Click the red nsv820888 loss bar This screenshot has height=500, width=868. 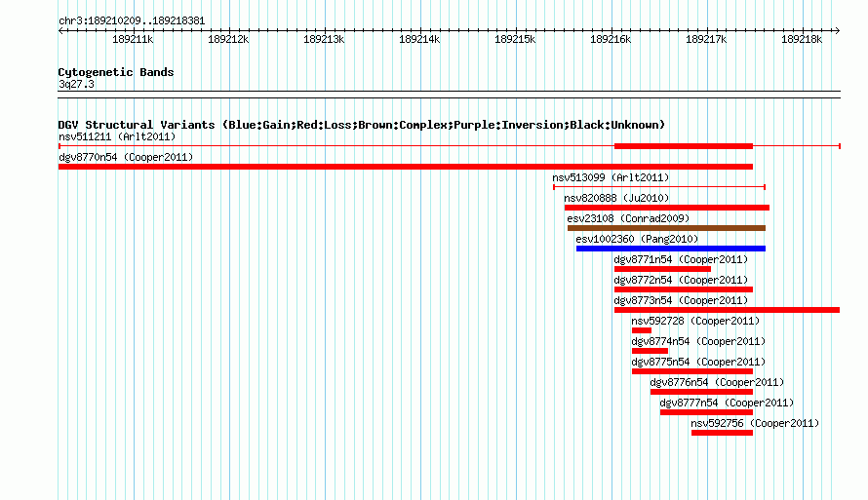667,208
